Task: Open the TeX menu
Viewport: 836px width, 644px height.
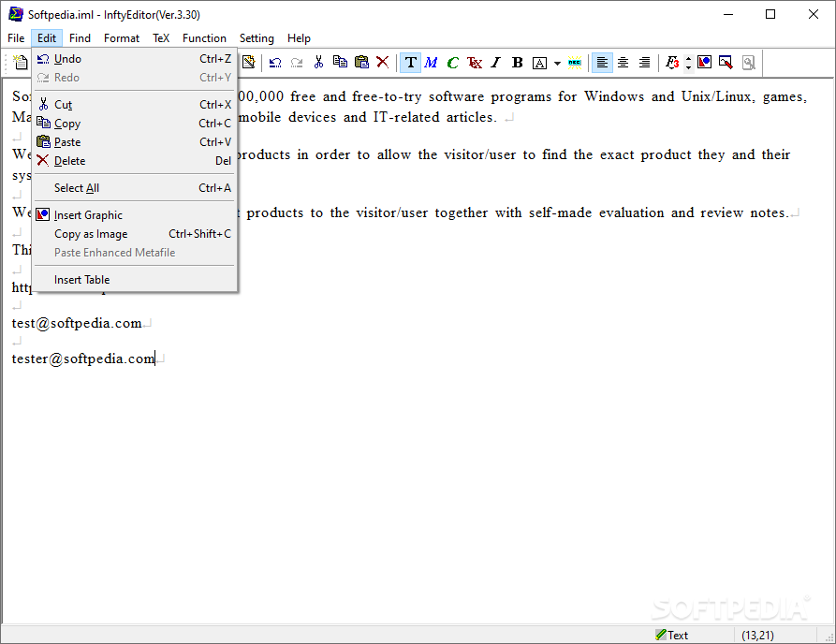Action: pos(161,38)
